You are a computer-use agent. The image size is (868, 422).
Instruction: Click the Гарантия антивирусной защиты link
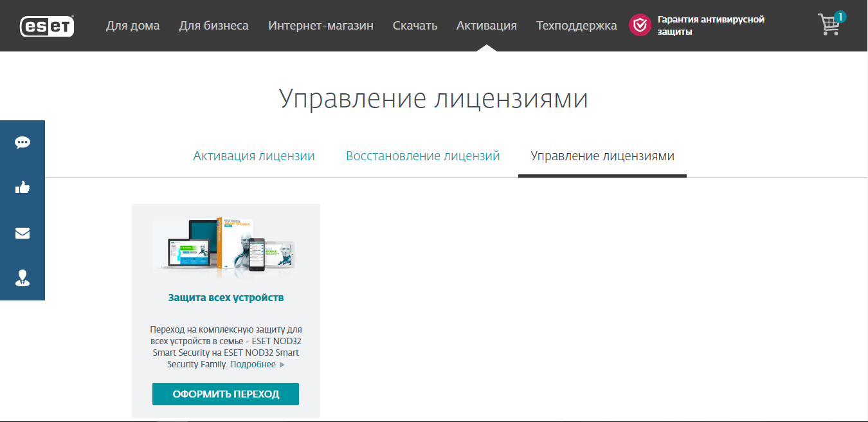(711, 26)
